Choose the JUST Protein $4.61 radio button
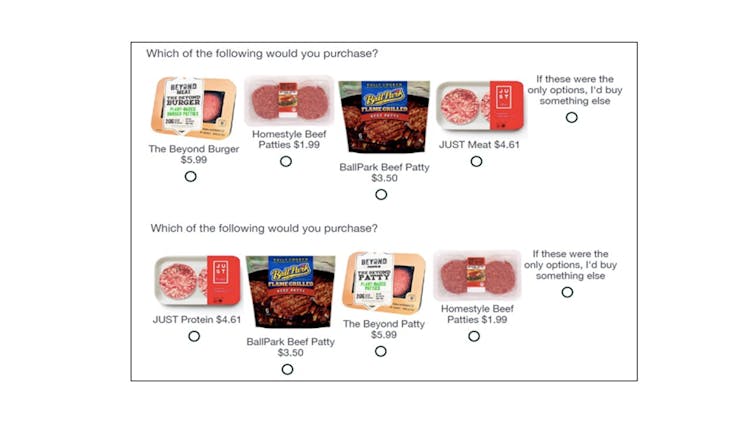Viewport: 754px width, 424px height. point(194,336)
